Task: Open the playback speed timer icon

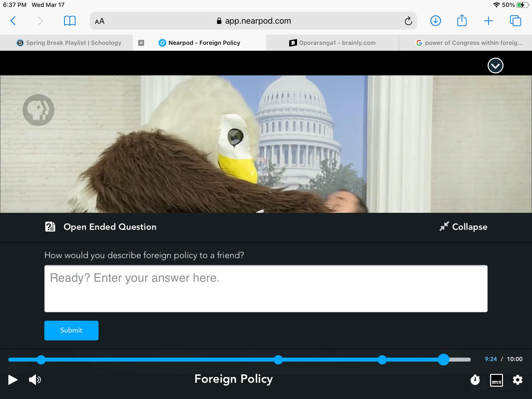Action: [x=475, y=380]
